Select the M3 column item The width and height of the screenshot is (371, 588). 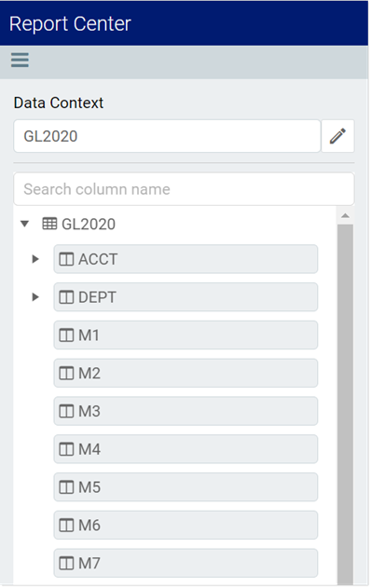[185, 411]
